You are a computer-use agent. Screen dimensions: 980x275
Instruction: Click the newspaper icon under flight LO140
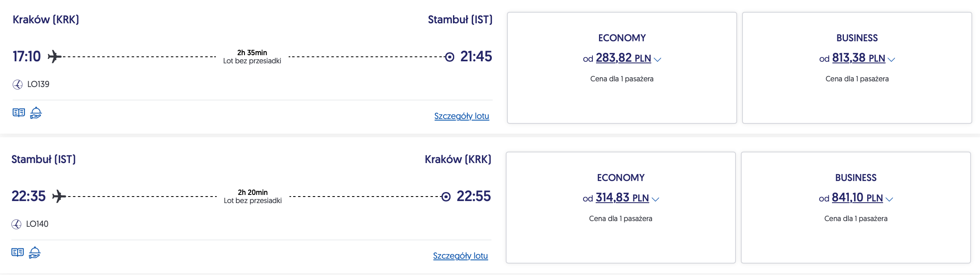coord(18,253)
